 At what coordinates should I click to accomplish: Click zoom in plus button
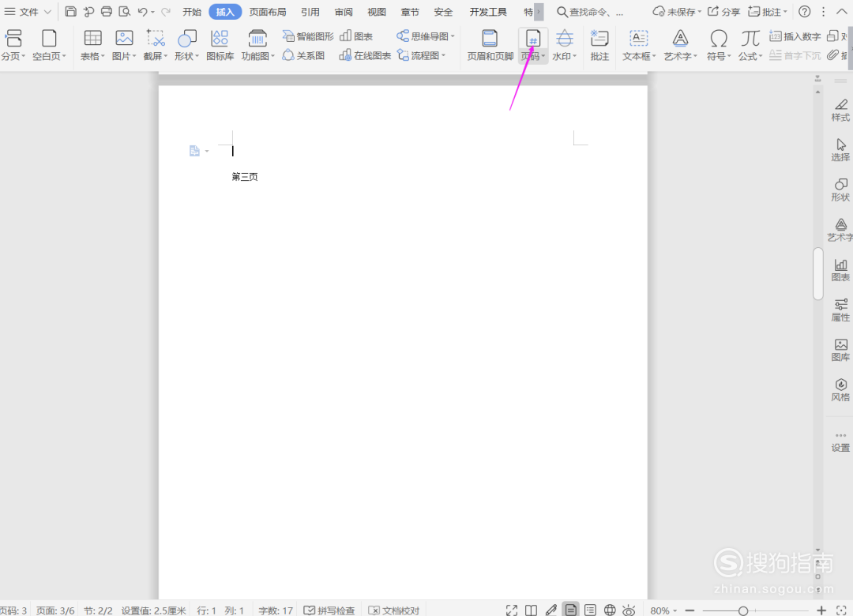pyautogui.click(x=821, y=610)
